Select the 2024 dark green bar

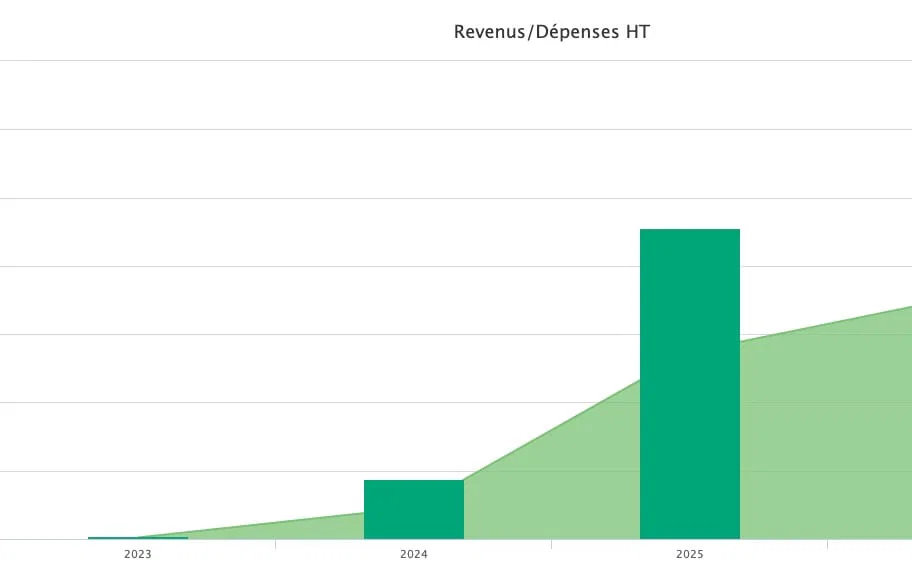(x=413, y=510)
